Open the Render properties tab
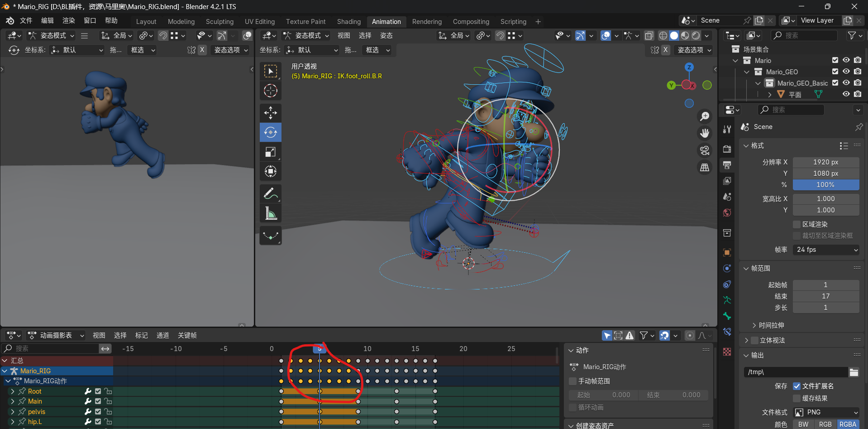Screen dimensions: 868x429 tap(727, 149)
